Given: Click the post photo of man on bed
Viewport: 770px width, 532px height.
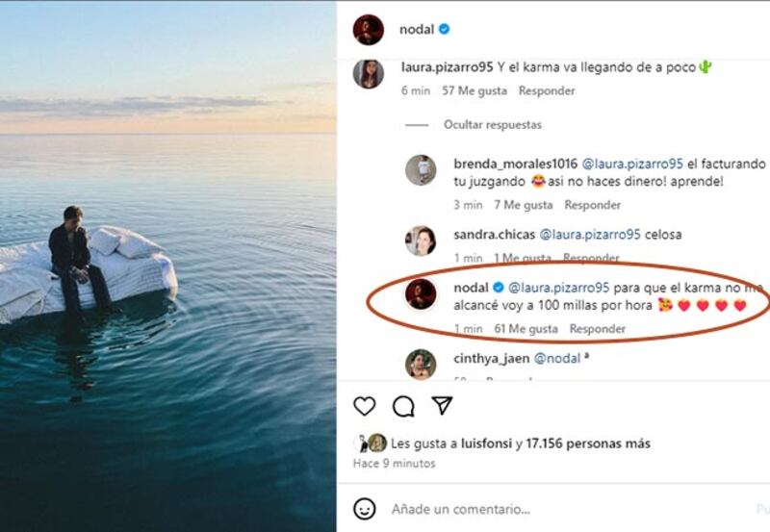Looking at the screenshot, I should click(168, 266).
